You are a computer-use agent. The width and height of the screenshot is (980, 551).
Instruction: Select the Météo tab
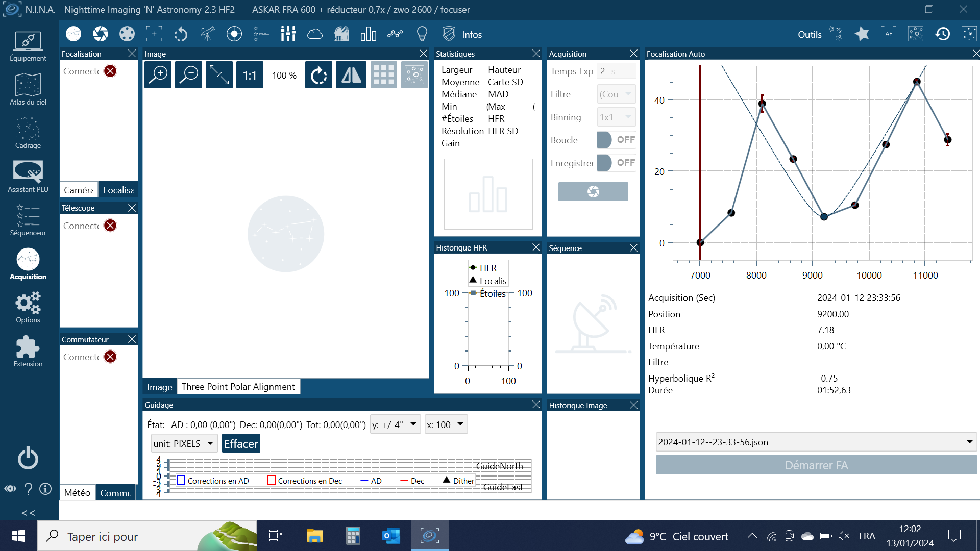point(77,492)
